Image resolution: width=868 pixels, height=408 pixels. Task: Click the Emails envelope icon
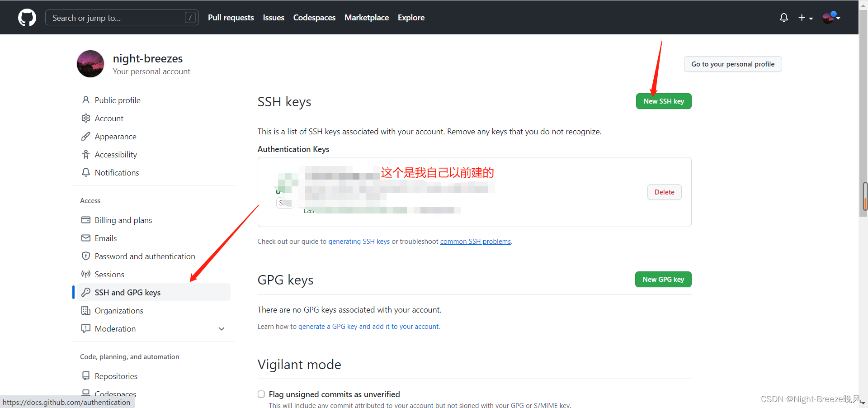point(86,238)
